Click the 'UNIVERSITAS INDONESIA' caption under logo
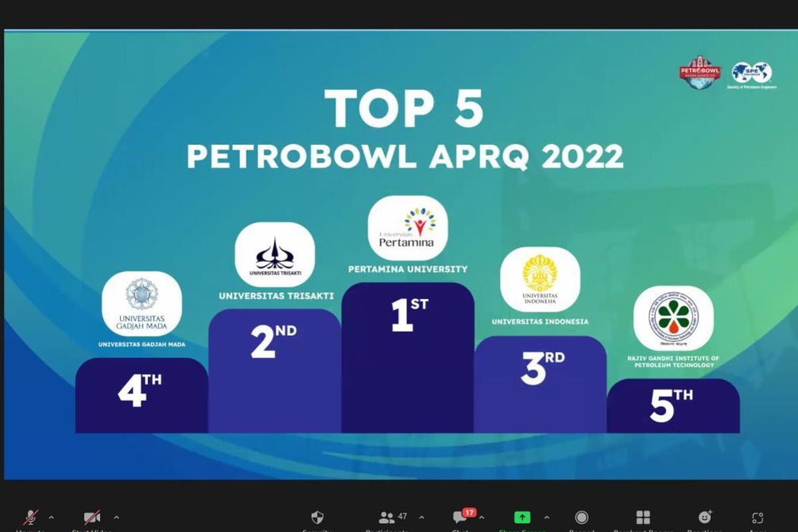Image resolution: width=798 pixels, height=532 pixels. click(540, 322)
